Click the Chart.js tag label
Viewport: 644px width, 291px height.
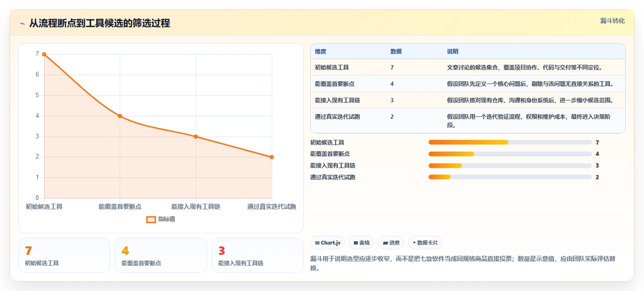point(331,243)
